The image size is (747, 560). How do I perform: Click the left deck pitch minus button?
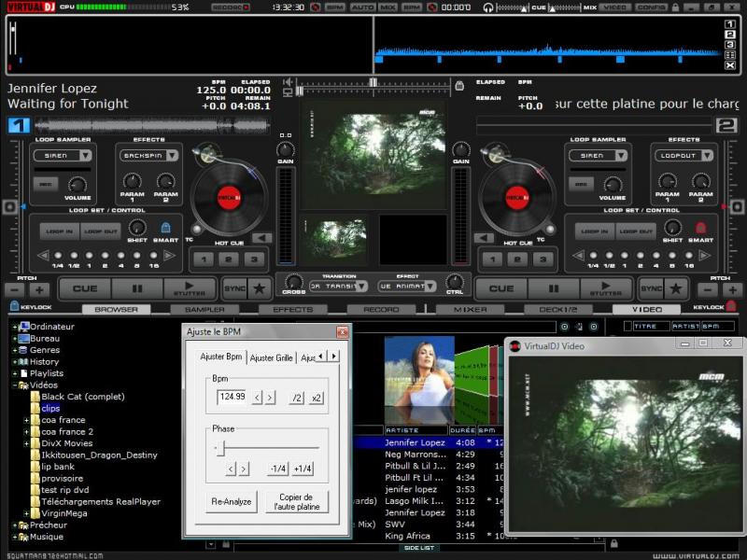[x=14, y=290]
